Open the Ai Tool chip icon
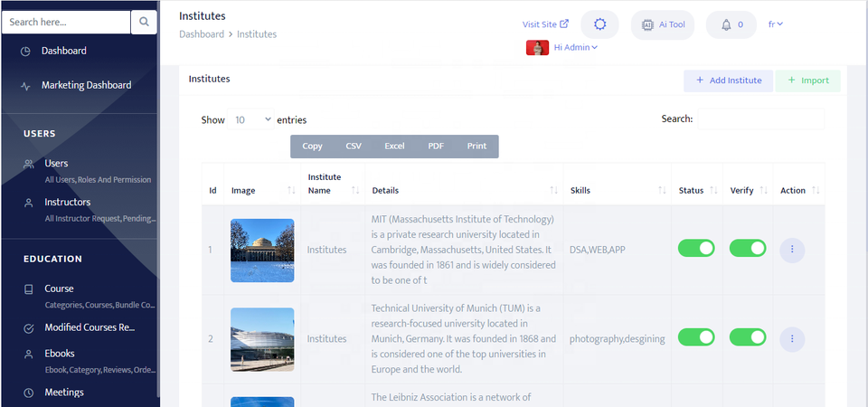 pyautogui.click(x=647, y=24)
